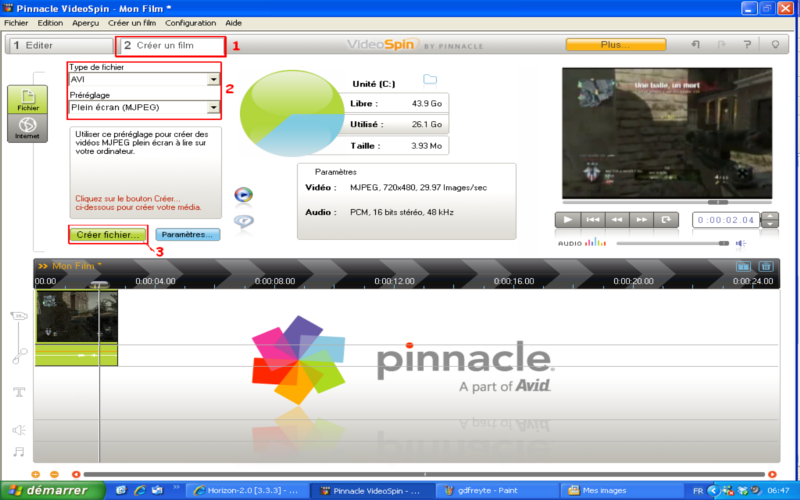Open the Aperçu menu
Screen dimensions: 800x500
click(85, 23)
